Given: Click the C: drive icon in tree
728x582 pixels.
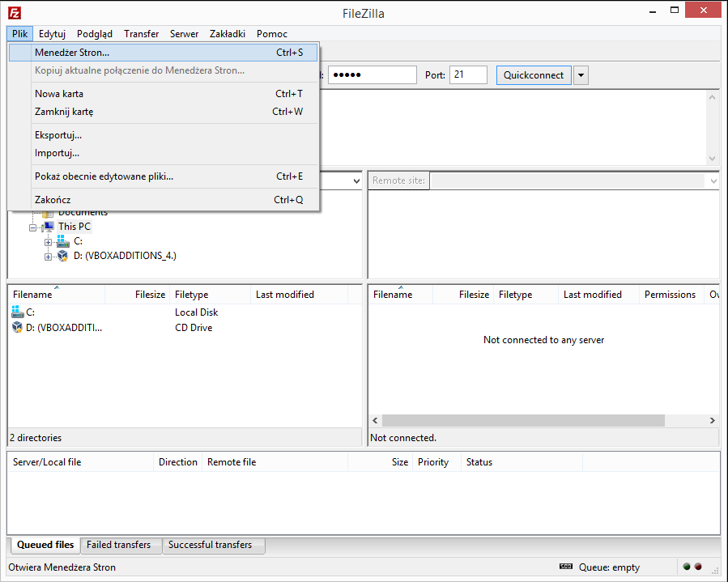Looking at the screenshot, I should 62,241.
